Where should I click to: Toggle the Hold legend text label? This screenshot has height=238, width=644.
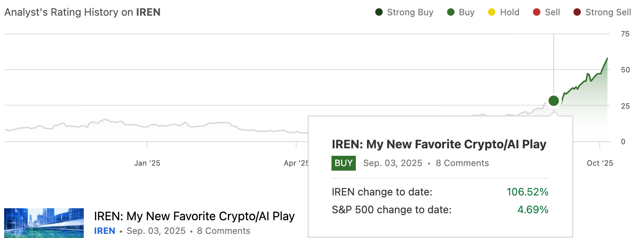pos(509,12)
